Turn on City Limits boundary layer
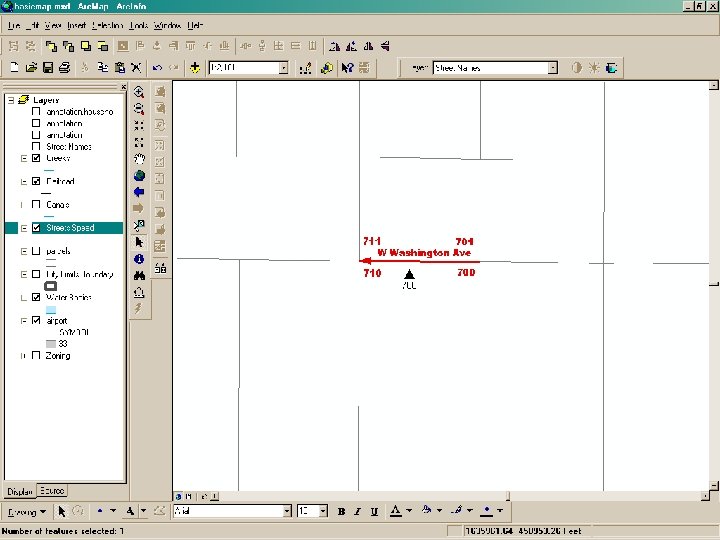 (x=36, y=274)
